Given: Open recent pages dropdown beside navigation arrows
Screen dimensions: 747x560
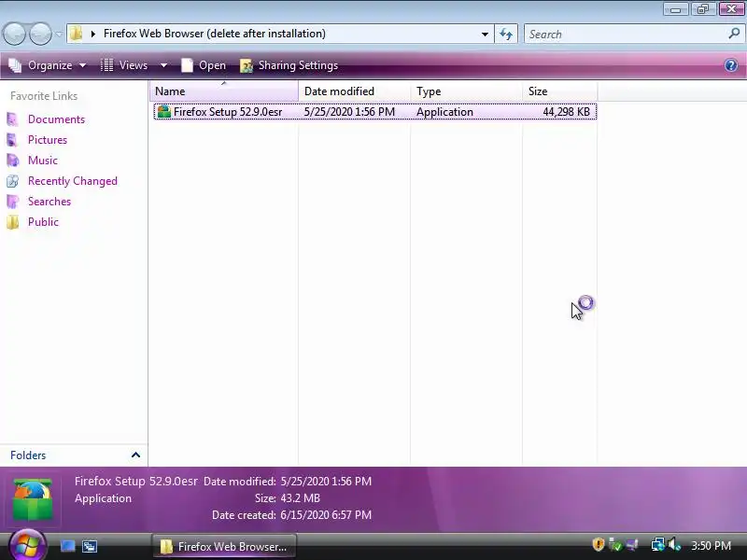Looking at the screenshot, I should click(59, 35).
